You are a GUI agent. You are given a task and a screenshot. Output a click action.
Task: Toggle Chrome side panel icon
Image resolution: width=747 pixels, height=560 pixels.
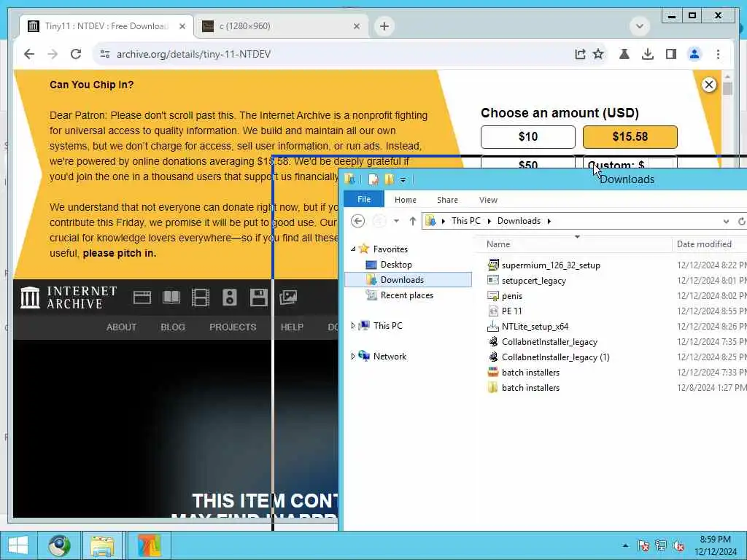(x=671, y=54)
